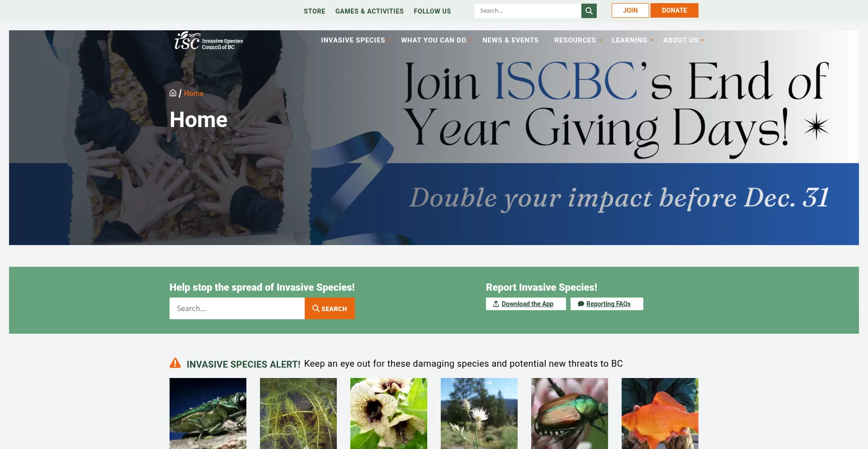Open the spotted flower species thumbnail
Image resolution: width=868 pixels, height=449 pixels.
point(389,413)
